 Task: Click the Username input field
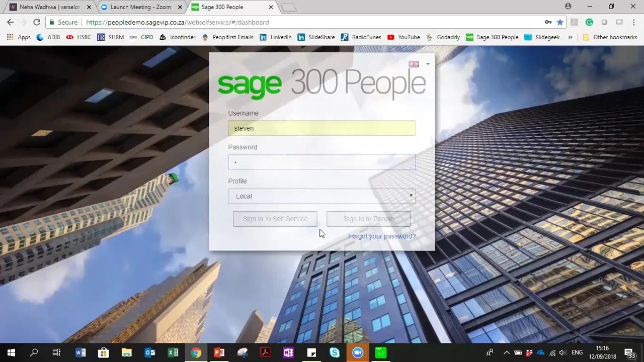(321, 128)
